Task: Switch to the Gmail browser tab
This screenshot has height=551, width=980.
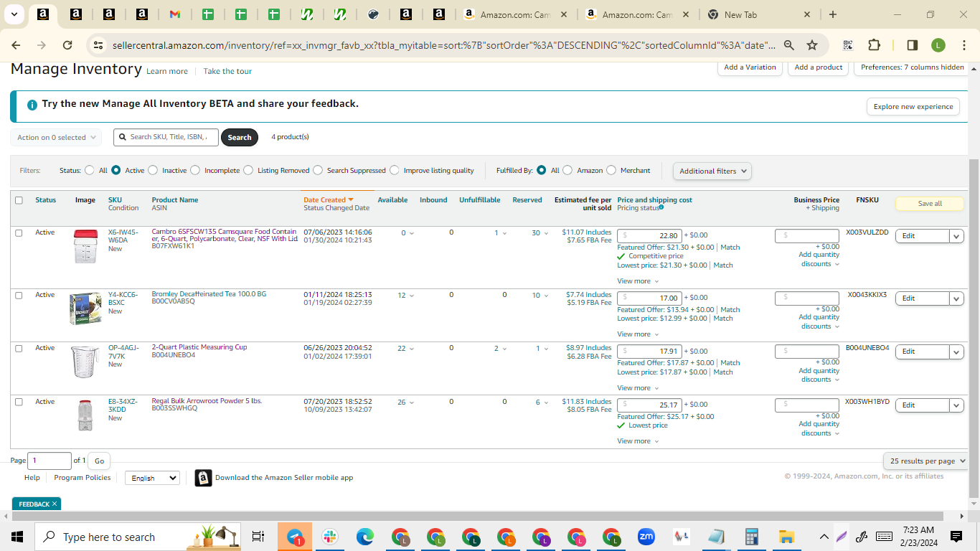Action: (x=174, y=14)
